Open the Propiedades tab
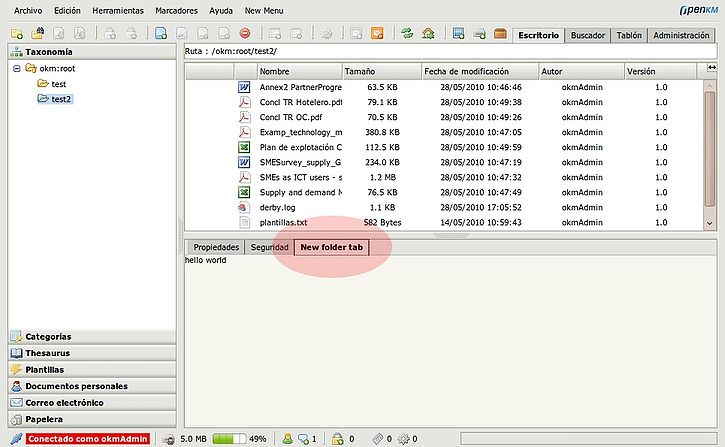This screenshot has width=725, height=447. click(x=216, y=247)
